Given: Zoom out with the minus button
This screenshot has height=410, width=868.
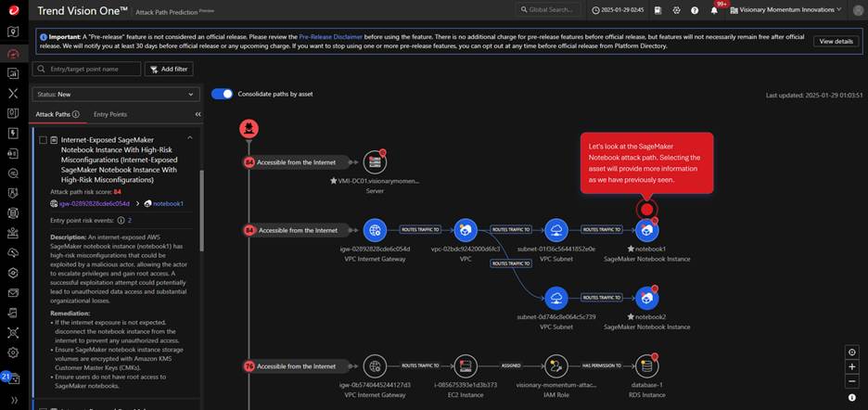Looking at the screenshot, I should [852, 381].
